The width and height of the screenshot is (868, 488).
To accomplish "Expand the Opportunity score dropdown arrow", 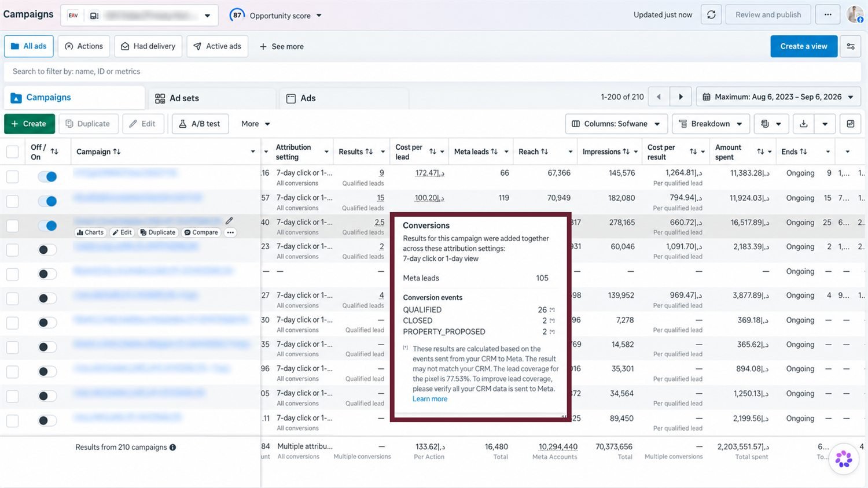I will (319, 16).
